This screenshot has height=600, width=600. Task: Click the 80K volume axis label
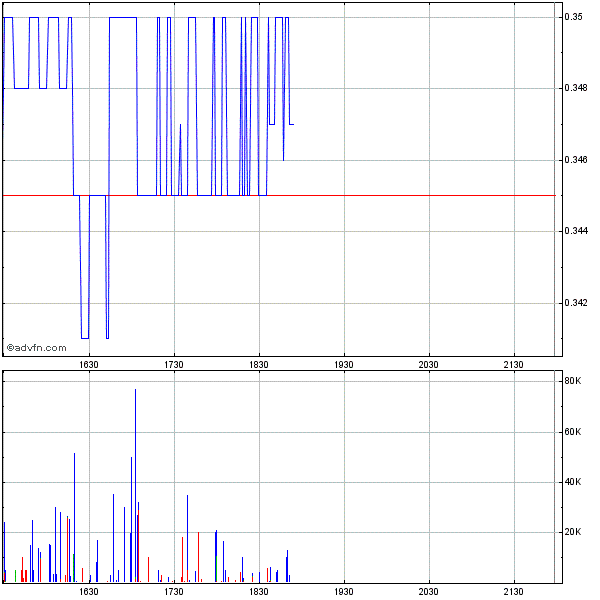click(x=573, y=381)
